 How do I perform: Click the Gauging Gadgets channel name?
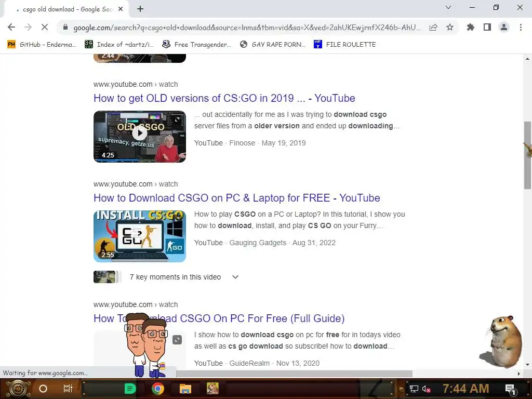tap(258, 243)
